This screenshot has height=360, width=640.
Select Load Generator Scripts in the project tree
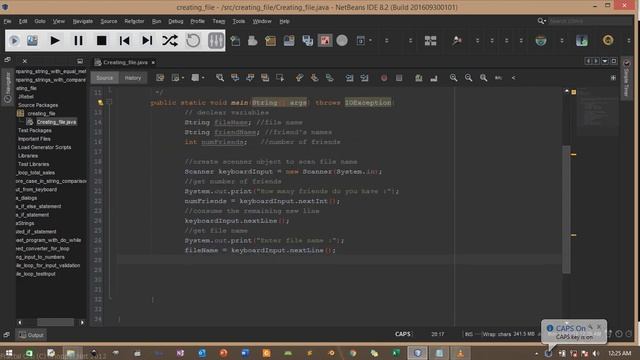[x=44, y=147]
